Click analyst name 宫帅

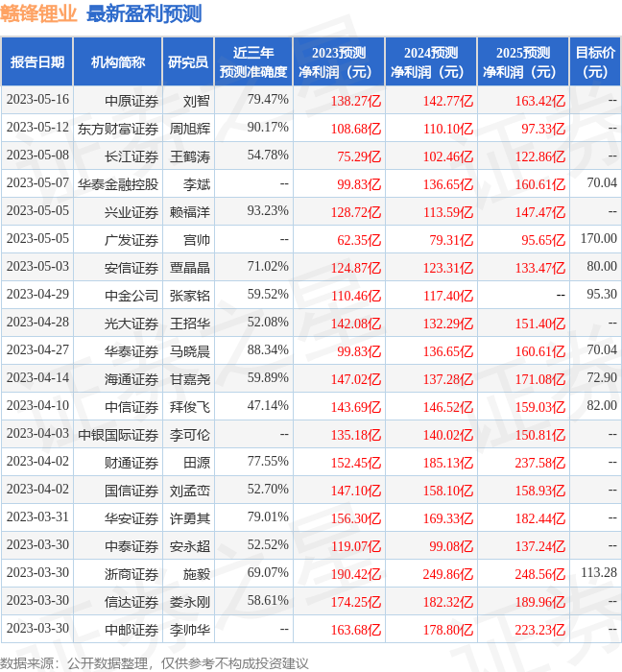pyautogui.click(x=197, y=240)
